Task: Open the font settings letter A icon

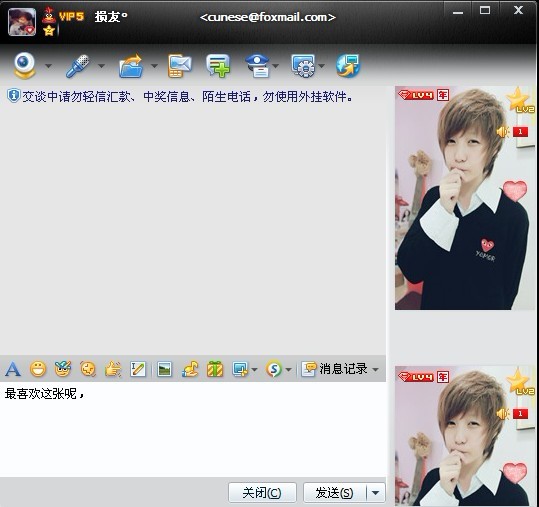Action: 13,369
